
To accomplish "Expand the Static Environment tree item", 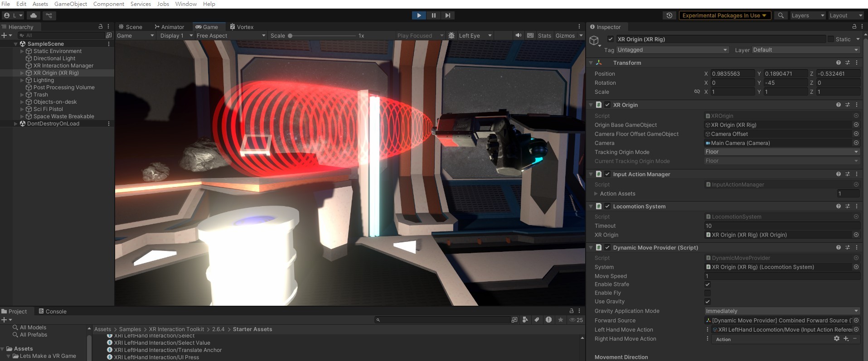I will (x=22, y=51).
